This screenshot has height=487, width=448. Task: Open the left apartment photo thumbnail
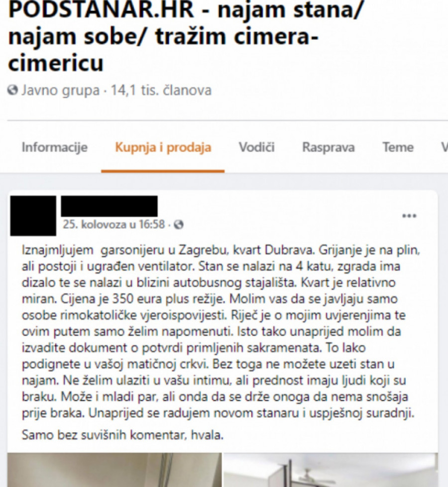pos(114,470)
